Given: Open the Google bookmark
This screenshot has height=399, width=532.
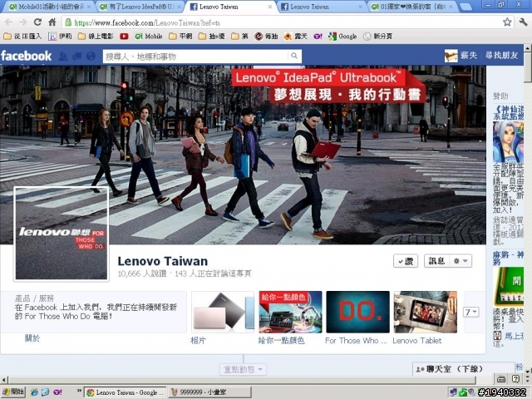Looking at the screenshot, I should click(342, 37).
